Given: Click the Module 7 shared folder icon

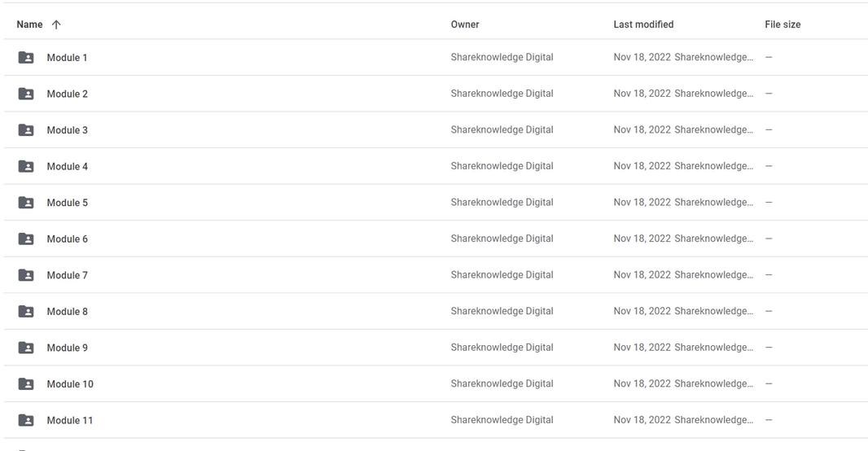Looking at the screenshot, I should (26, 275).
